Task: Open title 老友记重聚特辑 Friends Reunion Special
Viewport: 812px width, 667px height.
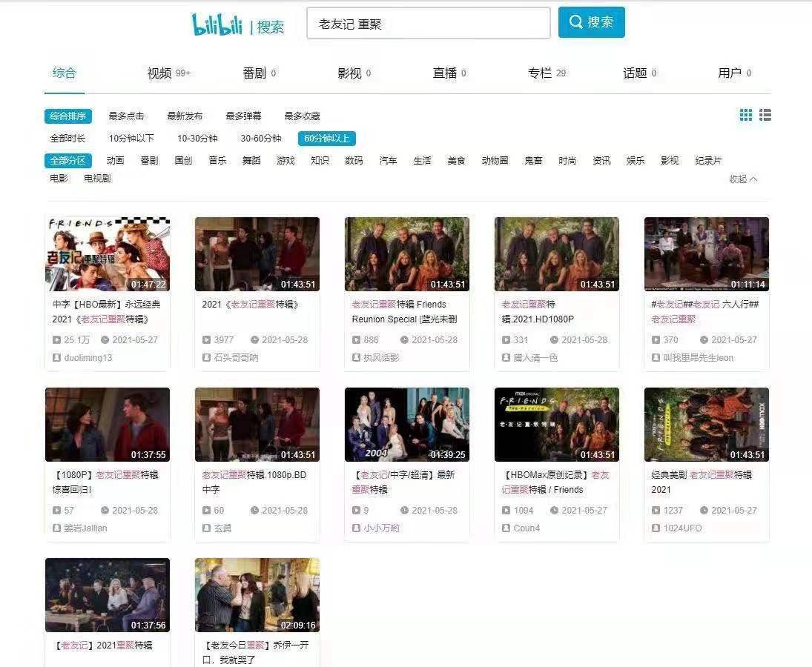Action: pos(404,311)
